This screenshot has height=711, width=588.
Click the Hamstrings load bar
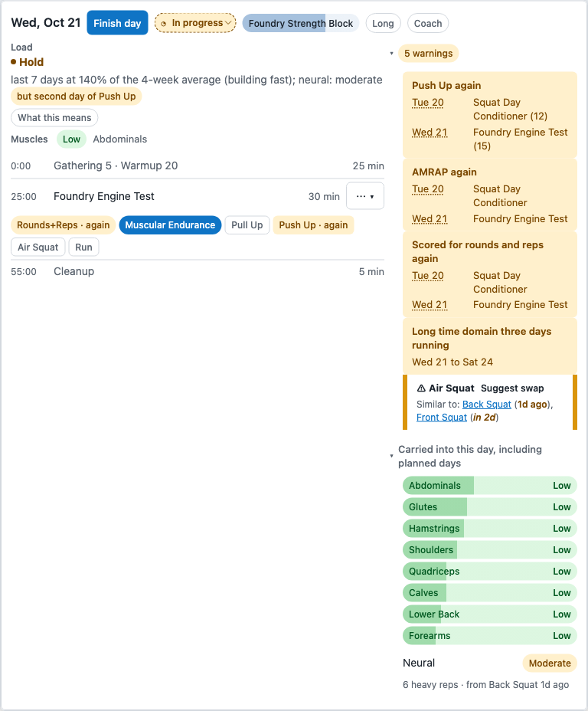pyautogui.click(x=490, y=528)
